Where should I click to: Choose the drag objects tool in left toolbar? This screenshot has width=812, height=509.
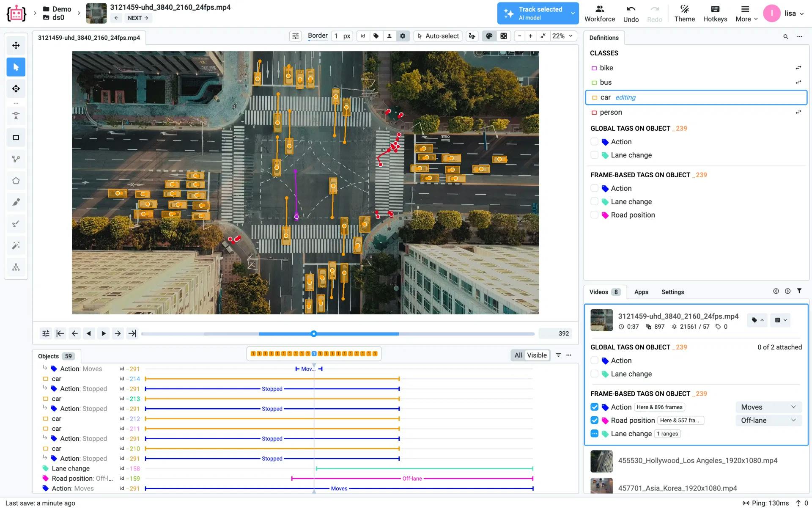pos(16,88)
